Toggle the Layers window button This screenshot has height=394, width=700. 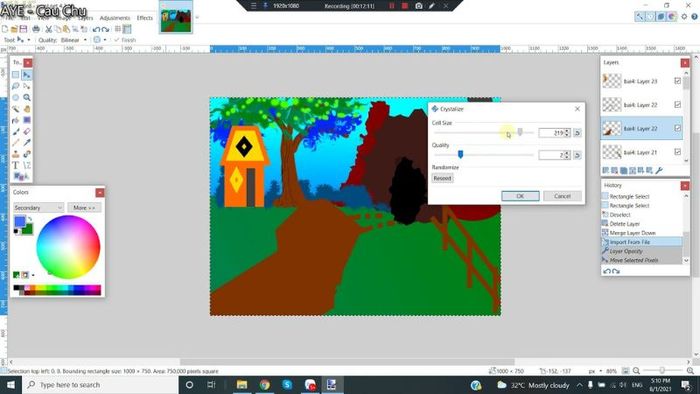coord(661,17)
